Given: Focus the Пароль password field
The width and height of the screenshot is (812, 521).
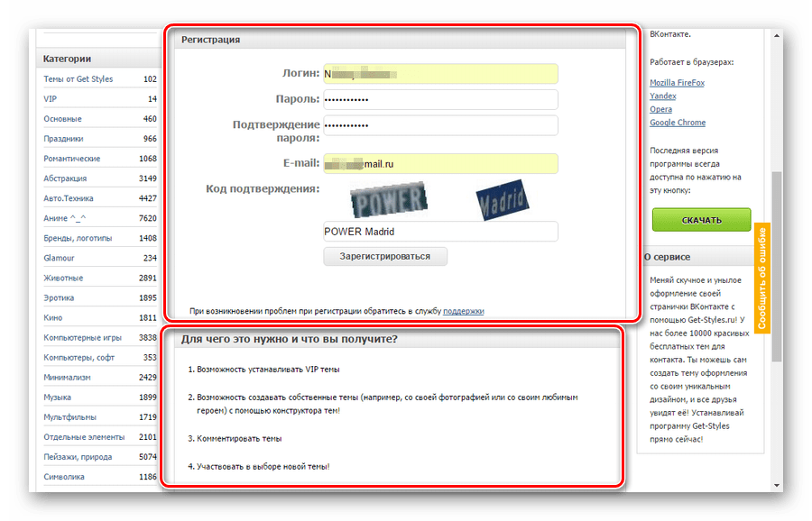Looking at the screenshot, I should coord(440,99).
